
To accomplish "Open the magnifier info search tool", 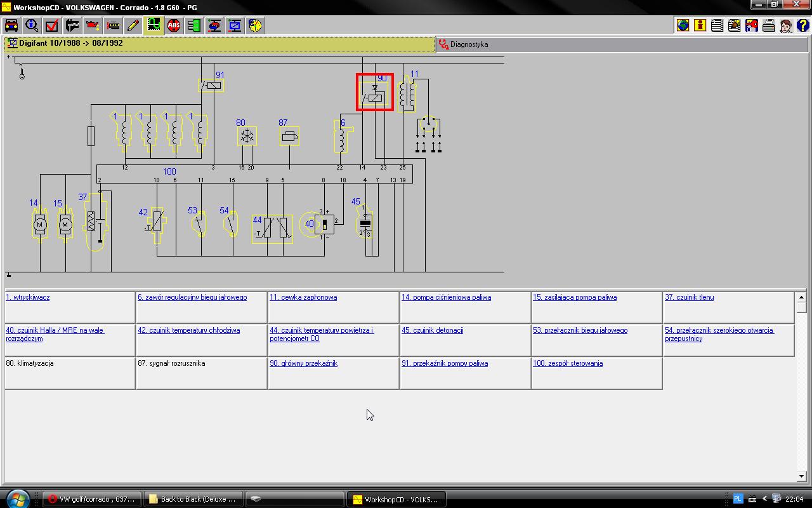I will [x=32, y=25].
